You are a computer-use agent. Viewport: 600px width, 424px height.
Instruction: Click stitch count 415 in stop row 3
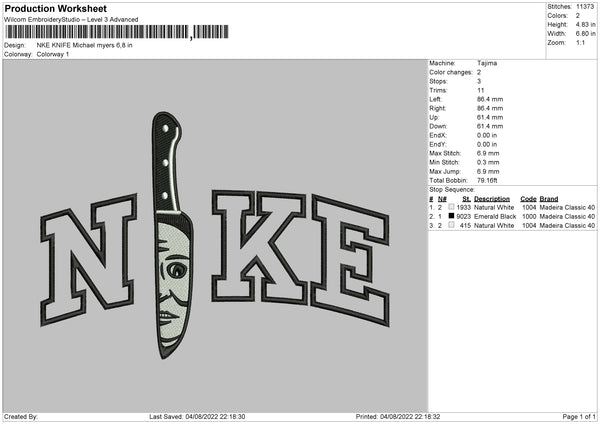pyautogui.click(x=465, y=226)
